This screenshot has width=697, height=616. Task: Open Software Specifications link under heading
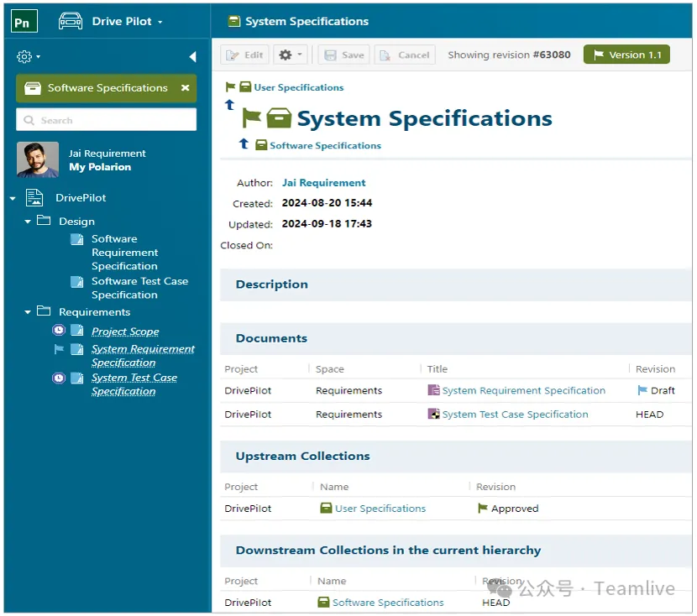click(325, 146)
